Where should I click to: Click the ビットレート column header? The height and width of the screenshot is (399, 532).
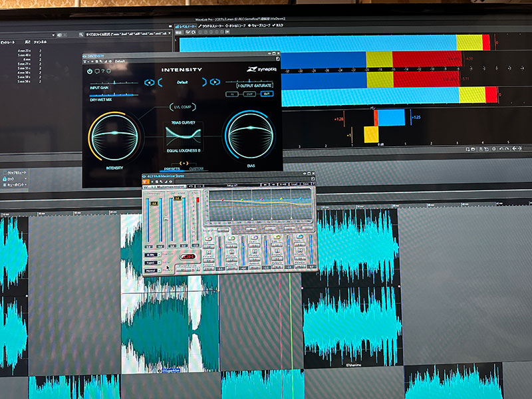tap(8, 43)
